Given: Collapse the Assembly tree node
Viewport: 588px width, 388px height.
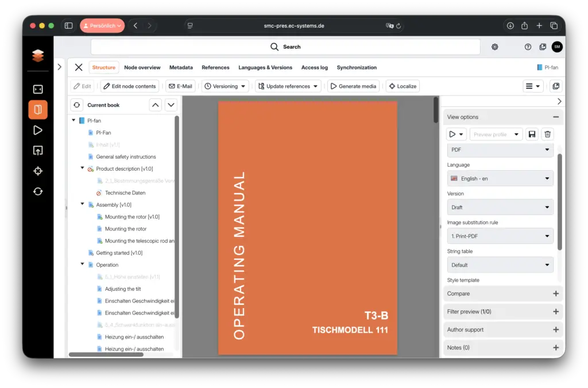Looking at the screenshot, I should coord(83,205).
